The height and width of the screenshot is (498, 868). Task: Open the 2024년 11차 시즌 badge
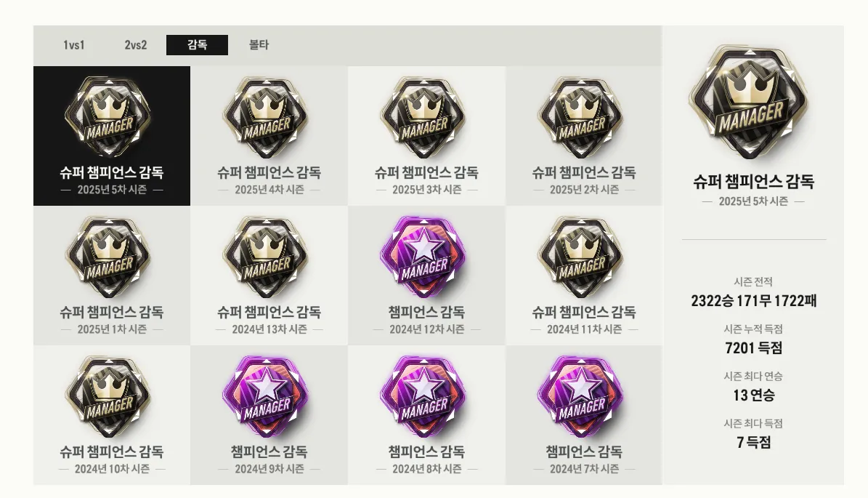(584, 276)
